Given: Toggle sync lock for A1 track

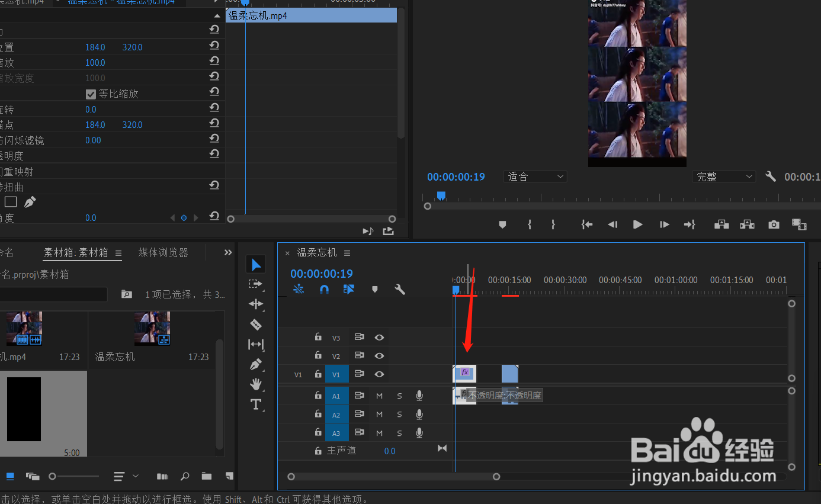Looking at the screenshot, I should click(x=359, y=396).
